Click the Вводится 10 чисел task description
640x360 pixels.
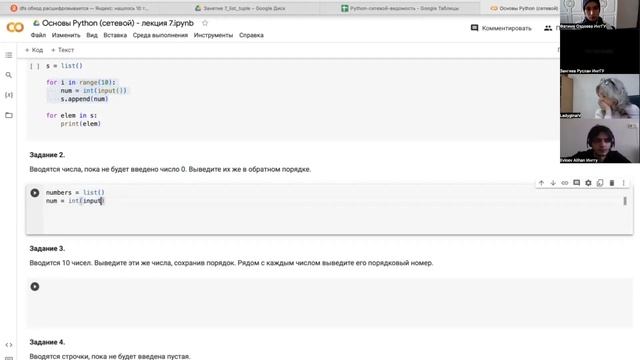231,263
